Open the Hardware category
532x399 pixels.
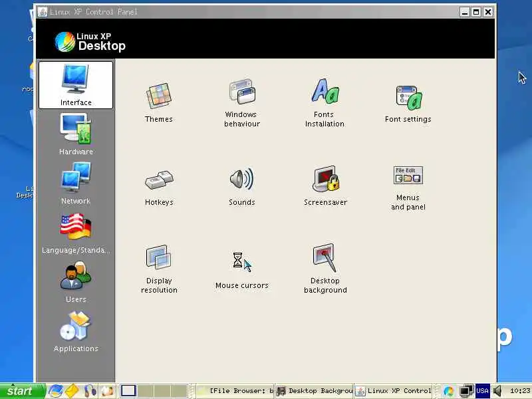pos(76,134)
